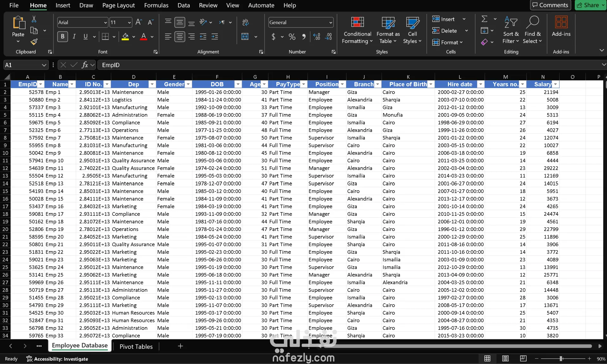Image resolution: width=607 pixels, height=364 pixels.
Task: Toggle Center horizontal alignment
Action: click(180, 37)
